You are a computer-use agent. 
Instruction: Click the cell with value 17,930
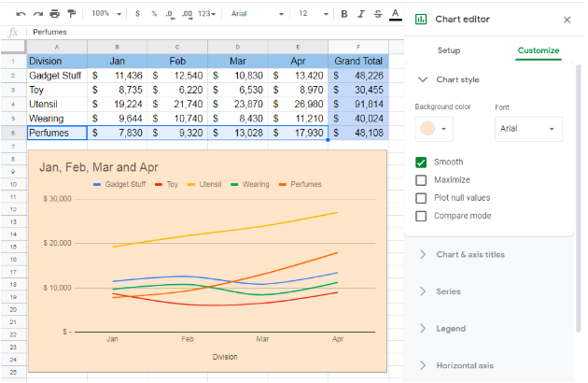298,133
